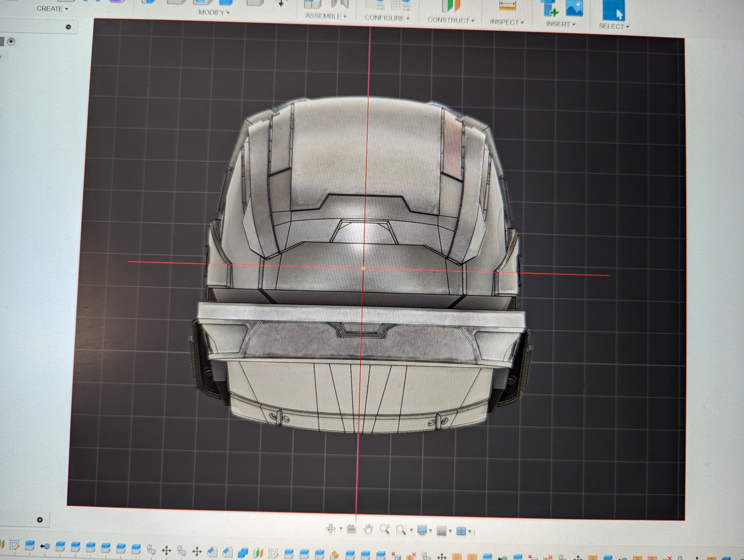The height and width of the screenshot is (560, 744).
Task: Expand the CONFIGURE dropdown menu
Action: pyautogui.click(x=387, y=18)
